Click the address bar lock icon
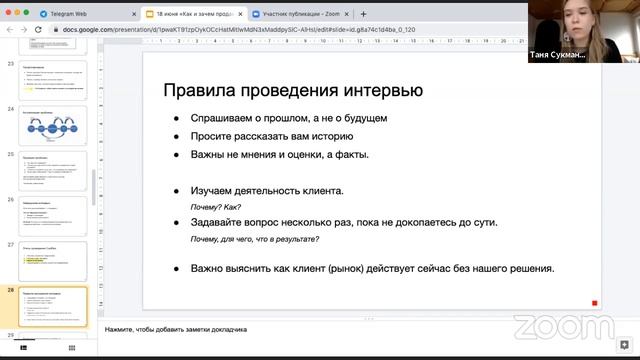 (56, 30)
